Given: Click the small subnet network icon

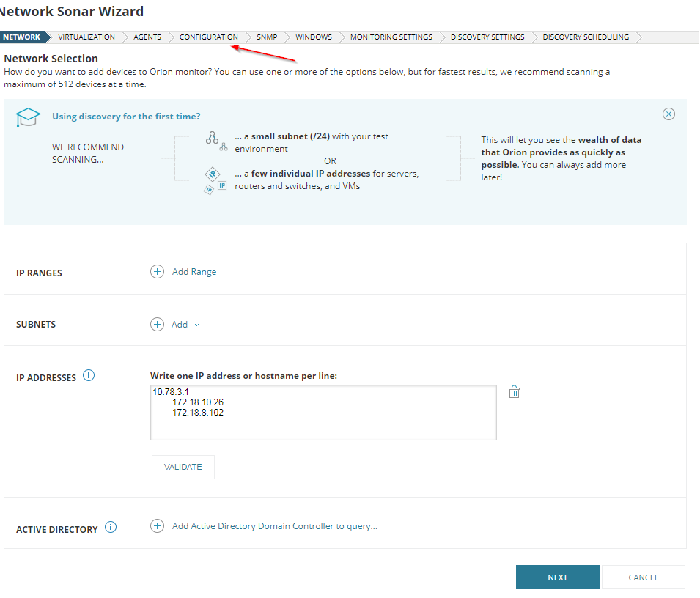Looking at the screenshot, I should pos(216,141).
